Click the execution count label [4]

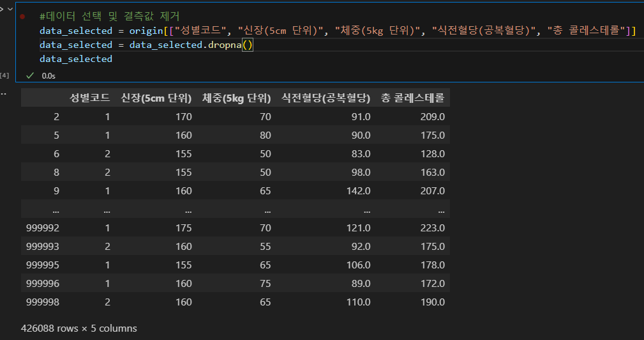pyautogui.click(x=4, y=75)
